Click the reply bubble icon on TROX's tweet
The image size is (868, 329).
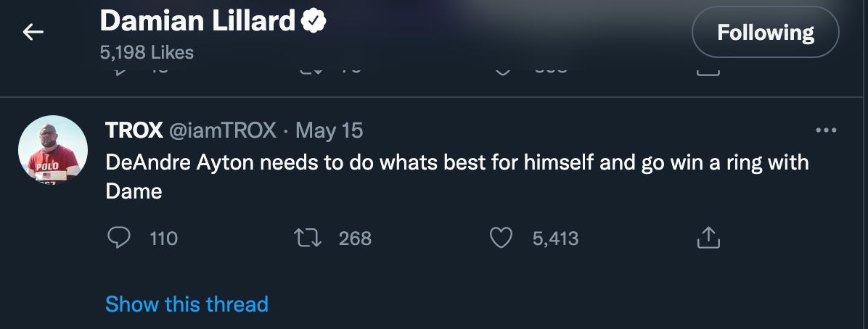[118, 238]
